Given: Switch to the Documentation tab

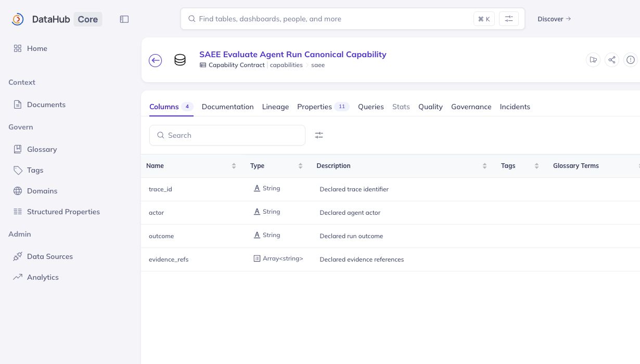Looking at the screenshot, I should (227, 107).
